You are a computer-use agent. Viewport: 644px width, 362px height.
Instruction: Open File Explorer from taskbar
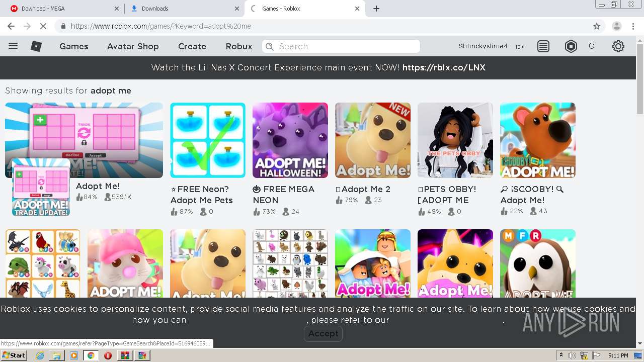click(x=57, y=355)
